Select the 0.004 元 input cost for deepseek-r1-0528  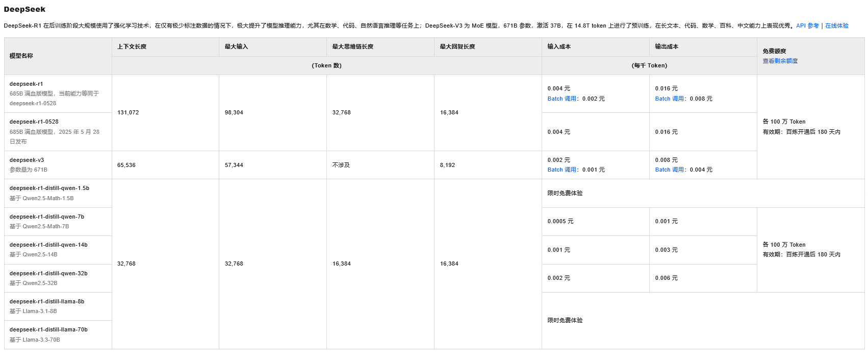click(x=559, y=132)
